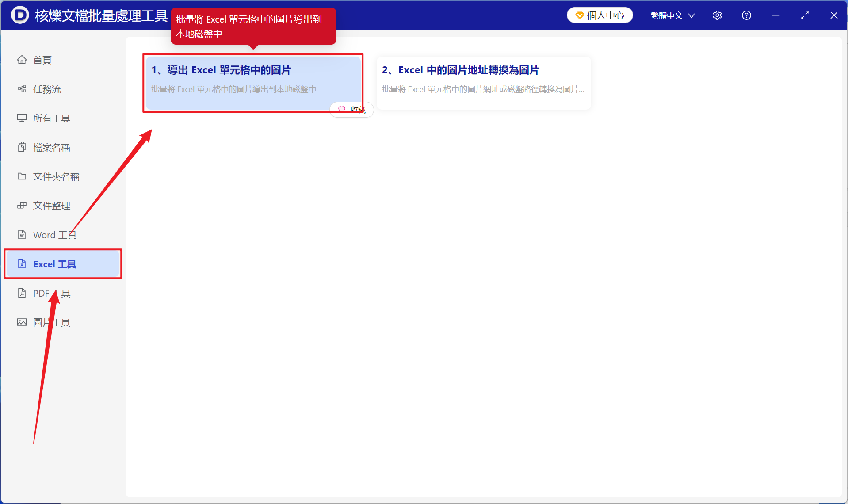Click the Word 工具 document icon

pyautogui.click(x=22, y=235)
